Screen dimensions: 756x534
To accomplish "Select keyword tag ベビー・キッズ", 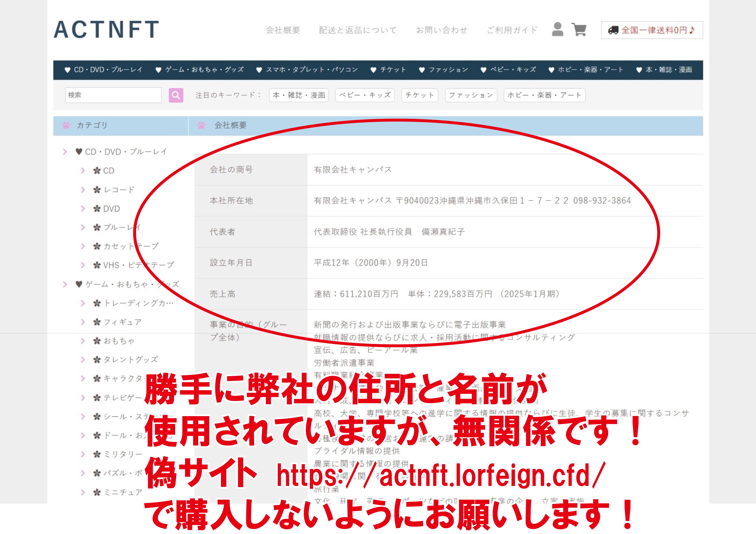I will click(365, 95).
